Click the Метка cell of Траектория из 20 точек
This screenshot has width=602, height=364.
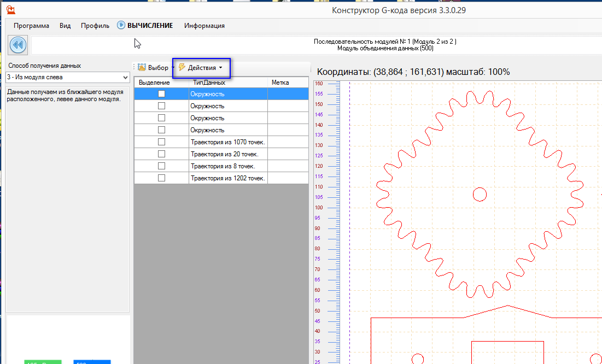click(288, 154)
